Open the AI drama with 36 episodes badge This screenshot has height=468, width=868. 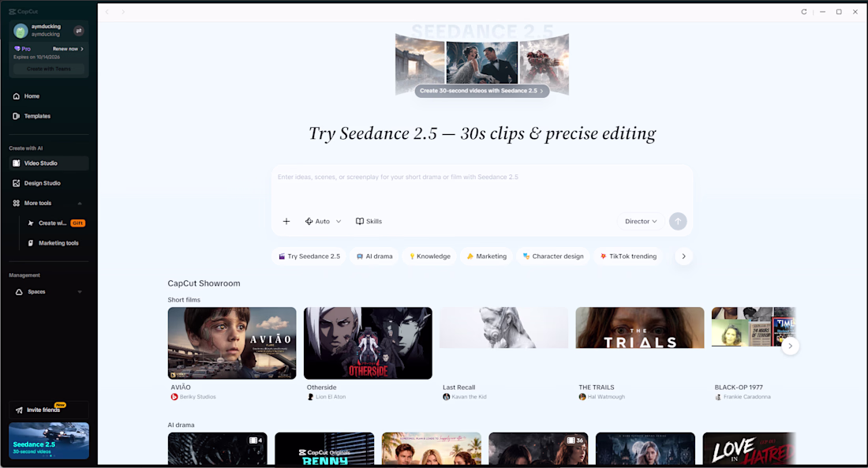pyautogui.click(x=538, y=448)
